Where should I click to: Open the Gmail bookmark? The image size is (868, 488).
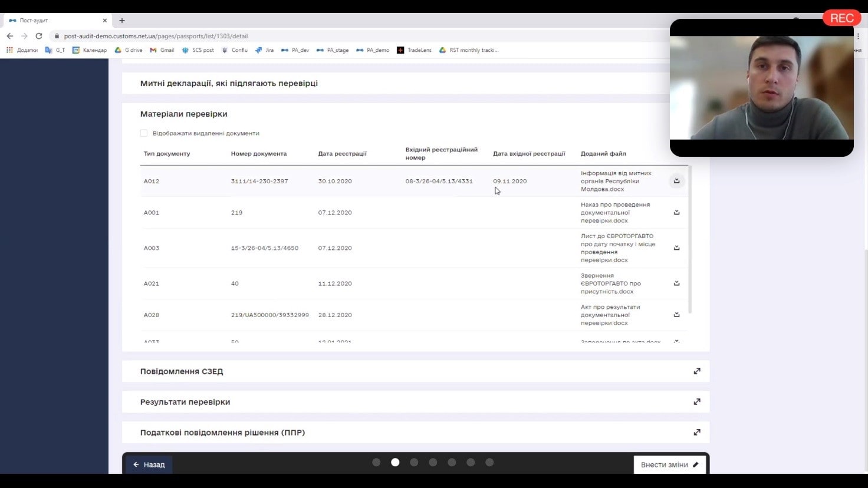pos(162,50)
